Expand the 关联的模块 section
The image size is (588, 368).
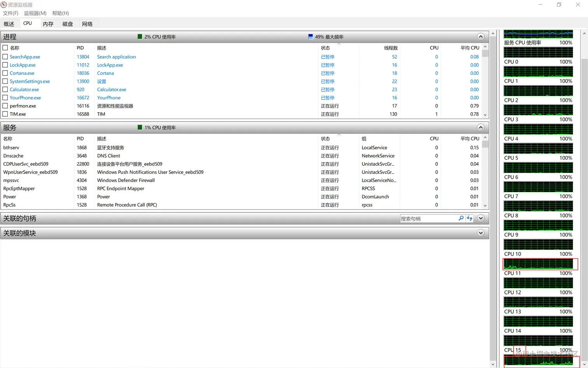481,233
